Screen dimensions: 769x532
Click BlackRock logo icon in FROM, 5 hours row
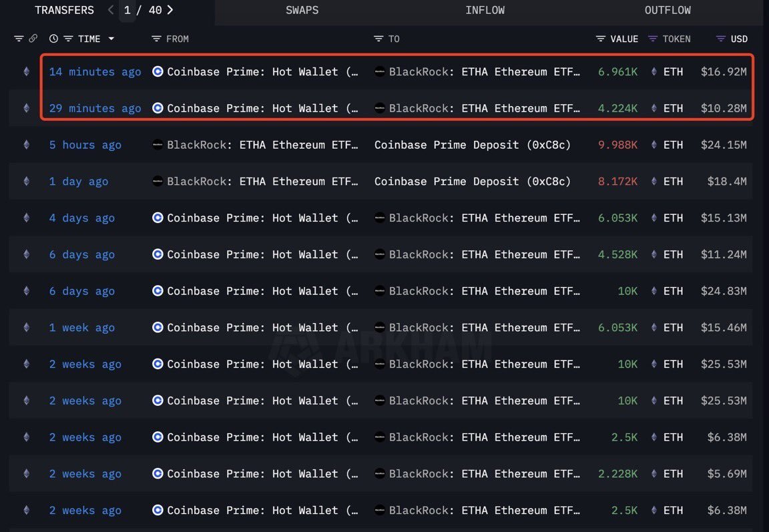tap(158, 145)
